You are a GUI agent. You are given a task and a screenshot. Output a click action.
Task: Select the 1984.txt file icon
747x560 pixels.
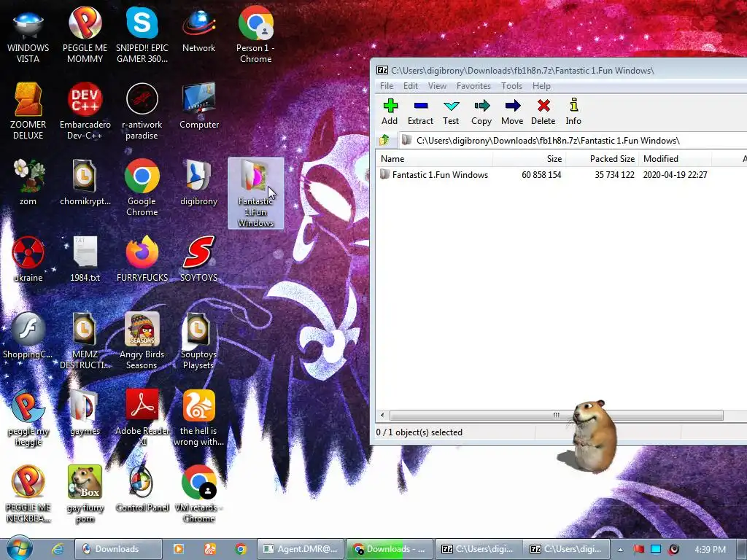click(x=85, y=259)
